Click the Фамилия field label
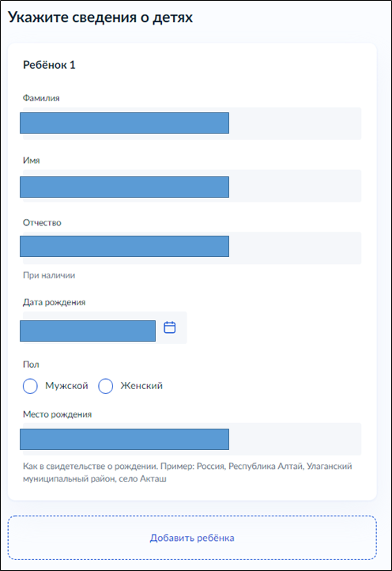This screenshot has width=392, height=571. pyautogui.click(x=41, y=98)
